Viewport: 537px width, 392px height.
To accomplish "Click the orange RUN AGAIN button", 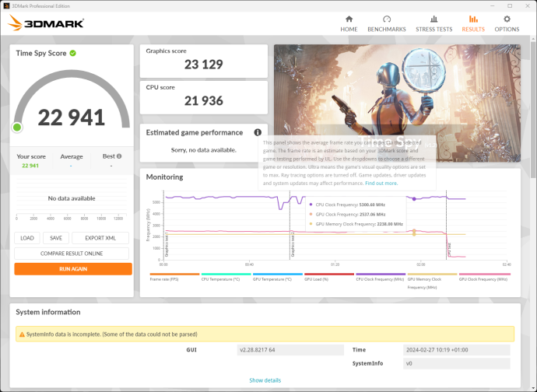I will click(x=73, y=269).
